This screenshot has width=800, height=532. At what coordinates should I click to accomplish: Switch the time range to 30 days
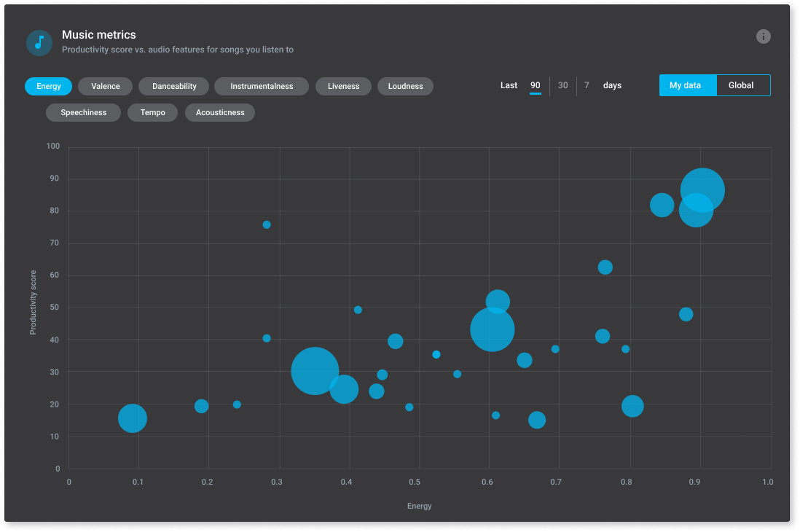click(x=562, y=85)
